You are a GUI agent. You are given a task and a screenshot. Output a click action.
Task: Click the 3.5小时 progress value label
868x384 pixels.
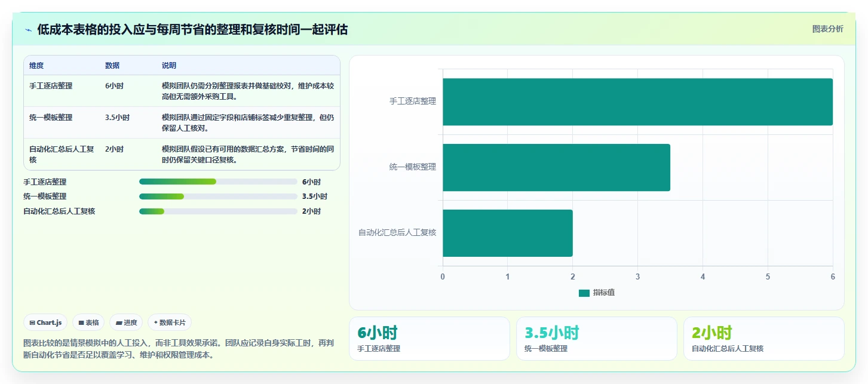click(314, 196)
